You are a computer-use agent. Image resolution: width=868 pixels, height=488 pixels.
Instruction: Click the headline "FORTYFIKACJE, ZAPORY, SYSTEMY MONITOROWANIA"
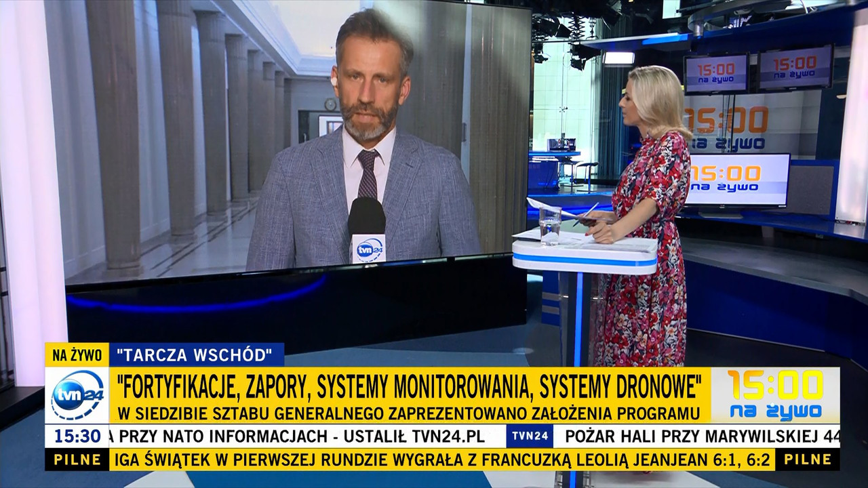409,386
